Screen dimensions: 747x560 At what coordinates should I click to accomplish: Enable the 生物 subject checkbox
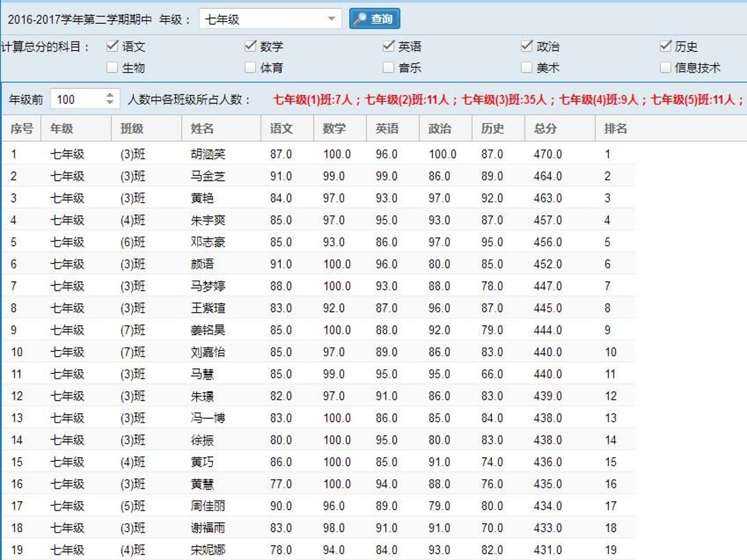click(112, 67)
